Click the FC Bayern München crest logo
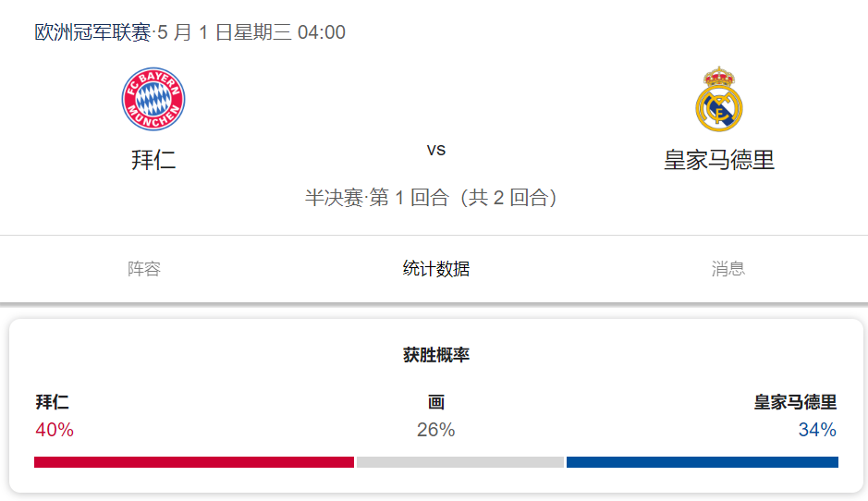The image size is (868, 501). coord(153,99)
